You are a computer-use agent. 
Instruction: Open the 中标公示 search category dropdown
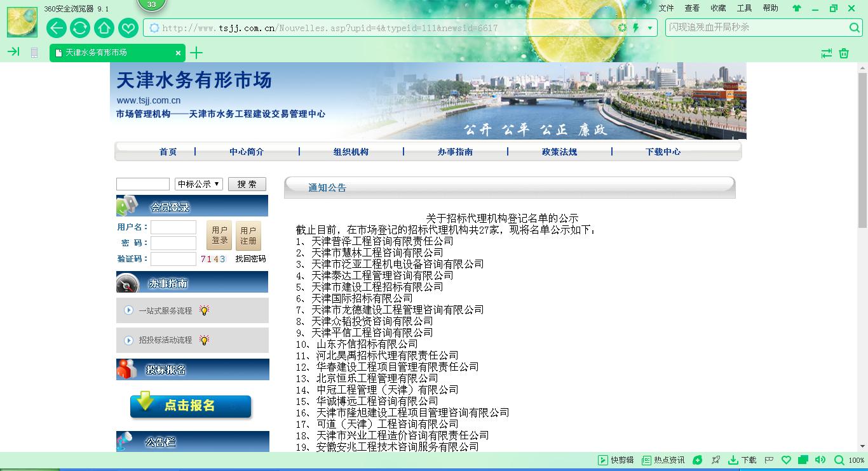pyautogui.click(x=199, y=184)
